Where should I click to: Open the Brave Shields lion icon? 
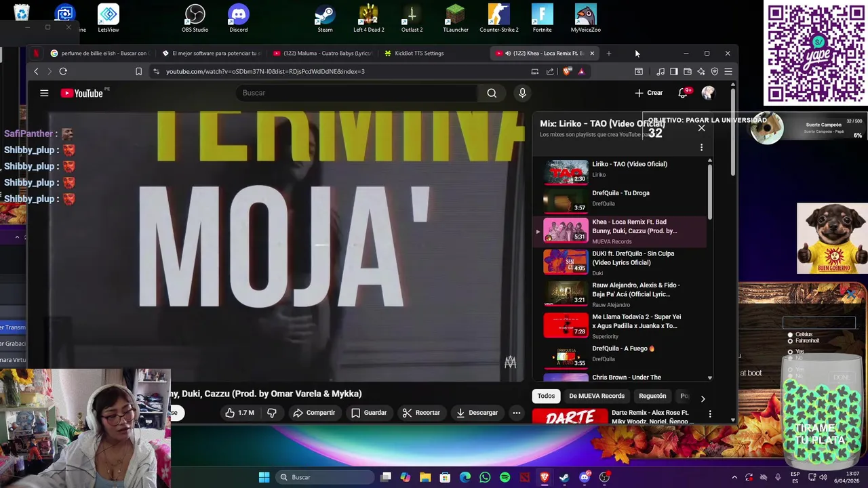[567, 71]
